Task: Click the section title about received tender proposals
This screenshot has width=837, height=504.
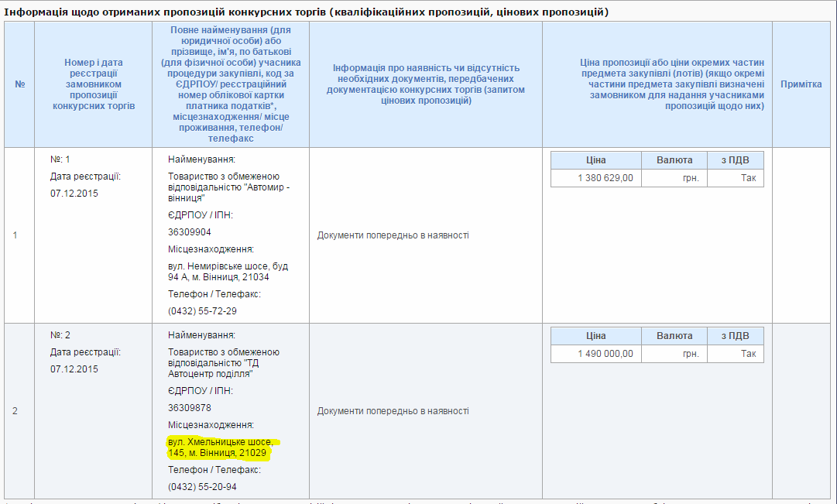Action: pos(307,12)
